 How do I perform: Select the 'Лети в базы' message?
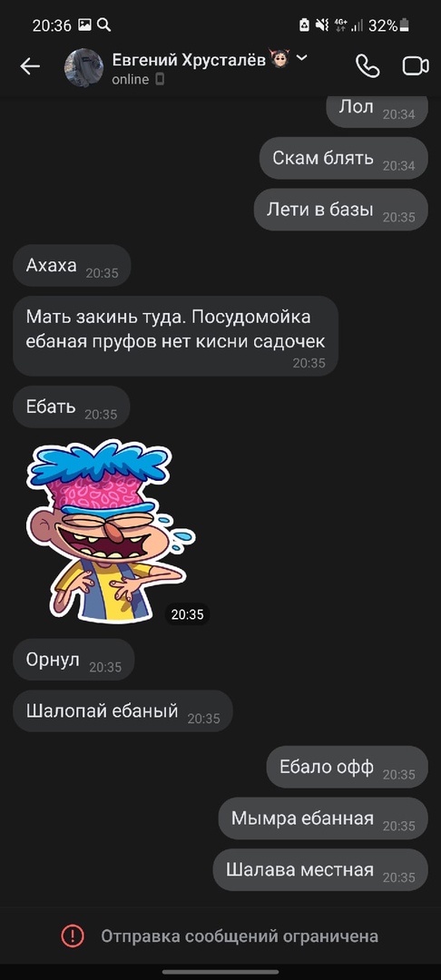point(341,210)
